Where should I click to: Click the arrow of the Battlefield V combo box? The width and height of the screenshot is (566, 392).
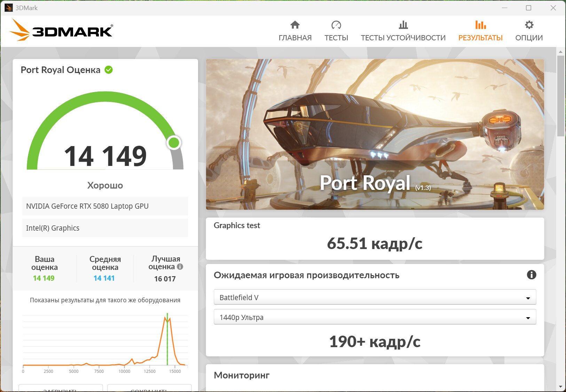tap(528, 298)
